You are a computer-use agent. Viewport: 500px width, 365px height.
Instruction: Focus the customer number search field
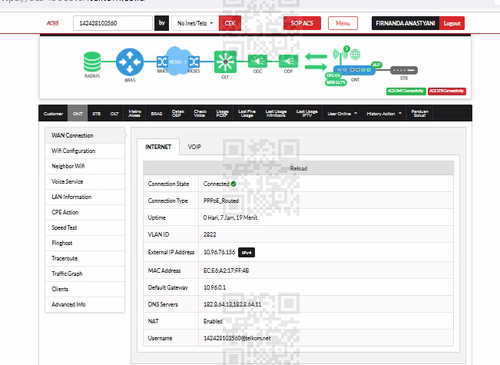click(113, 23)
